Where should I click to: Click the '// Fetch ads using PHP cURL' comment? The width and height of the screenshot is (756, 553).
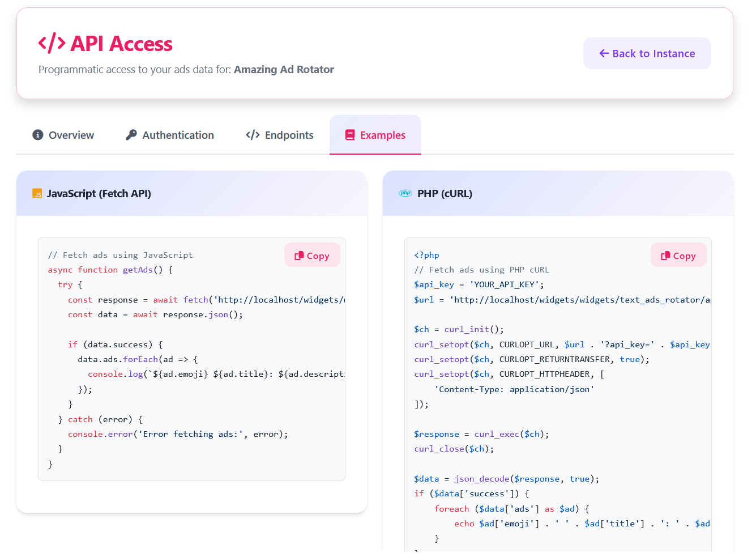[481, 270]
